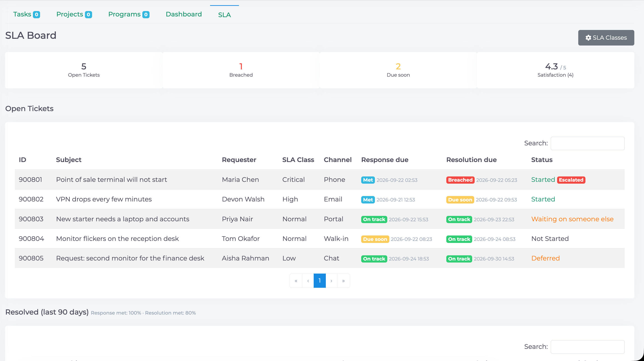Sort by Channel column header
The height and width of the screenshot is (361, 644).
[338, 160]
